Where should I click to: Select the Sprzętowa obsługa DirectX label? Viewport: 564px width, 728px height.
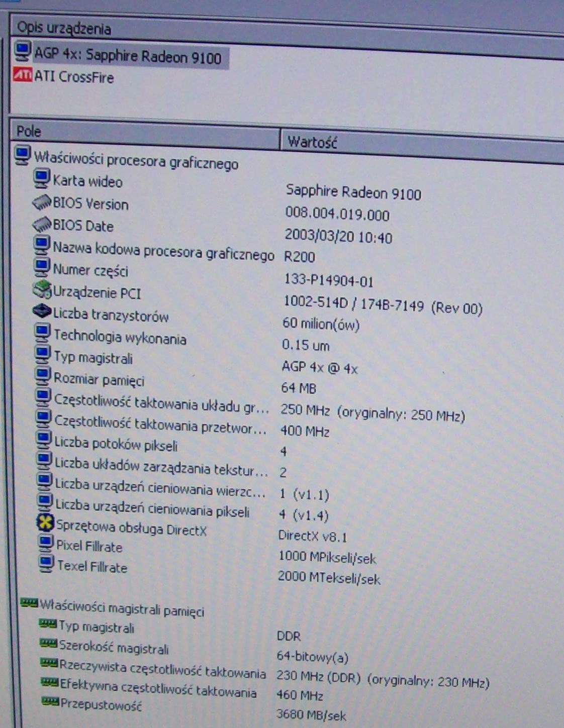[x=131, y=528]
